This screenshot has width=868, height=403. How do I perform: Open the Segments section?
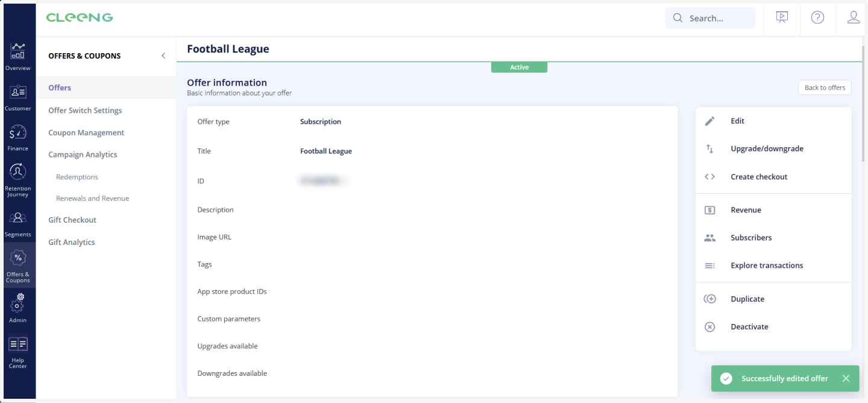tap(18, 224)
